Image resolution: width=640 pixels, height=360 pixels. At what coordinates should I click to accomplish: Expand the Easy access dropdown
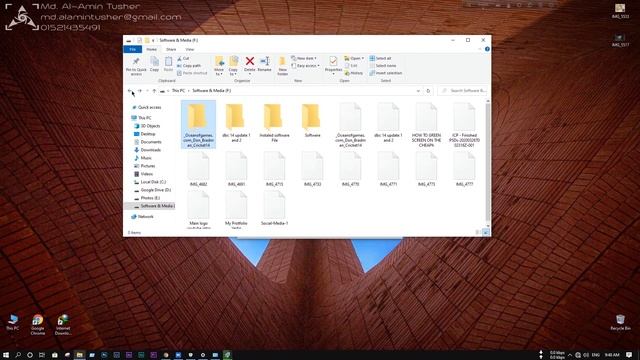tap(305, 66)
